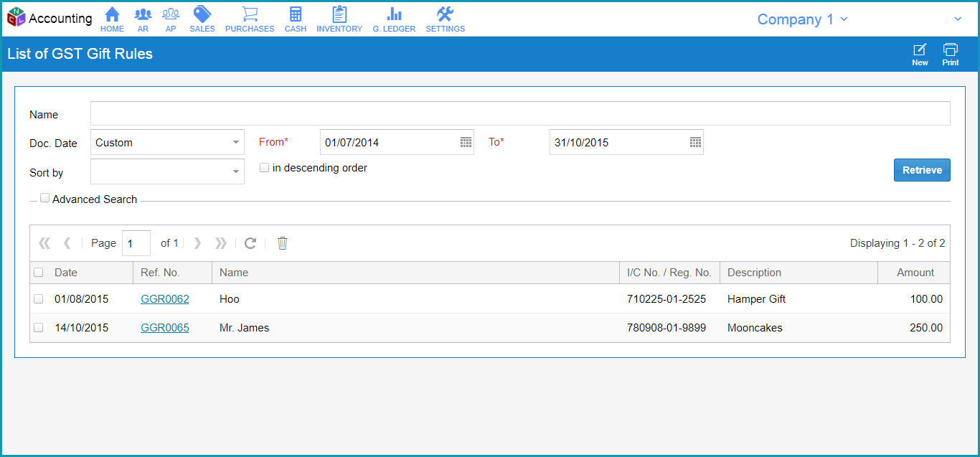Open the Company 1 selector
980x457 pixels.
coord(802,19)
